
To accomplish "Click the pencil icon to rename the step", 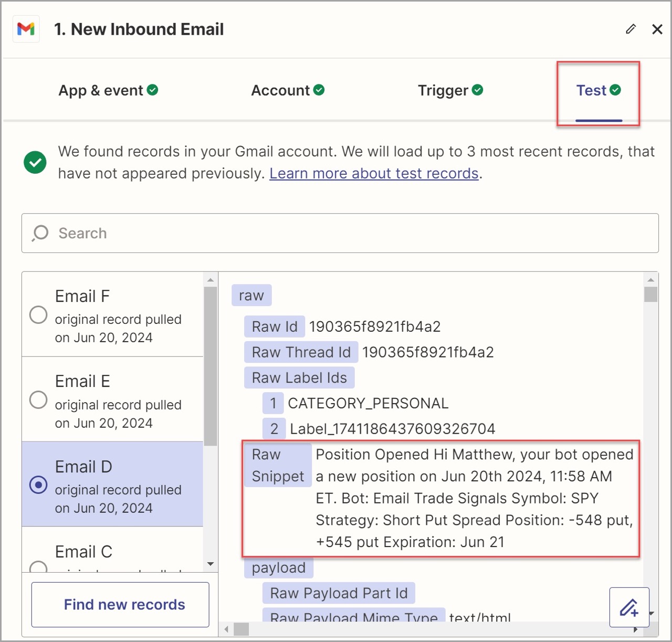I will click(x=630, y=29).
